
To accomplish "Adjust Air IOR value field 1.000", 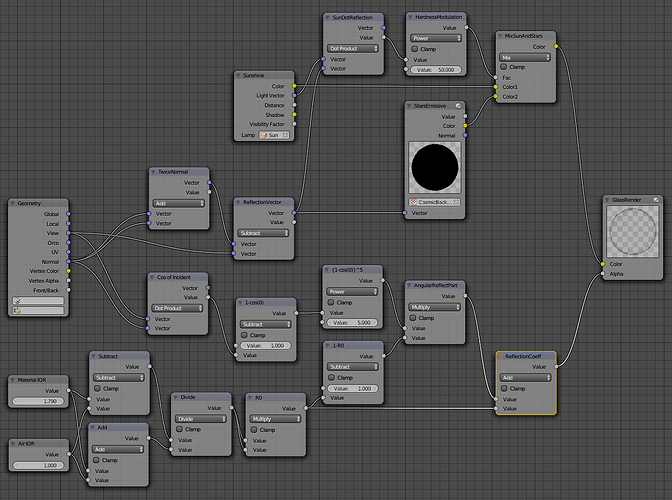I will tap(38, 465).
